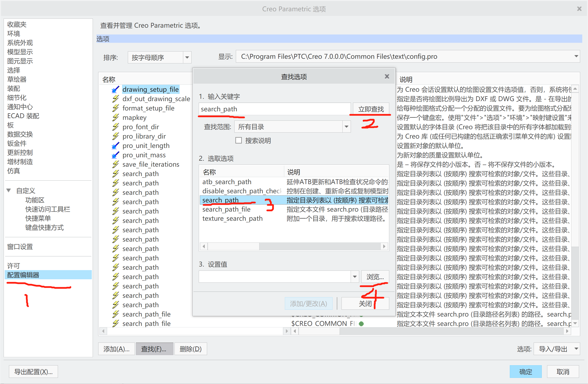The height and width of the screenshot is (384, 588).
Task: Open the 查找范围 所有目录 dropdown
Action: [346, 127]
